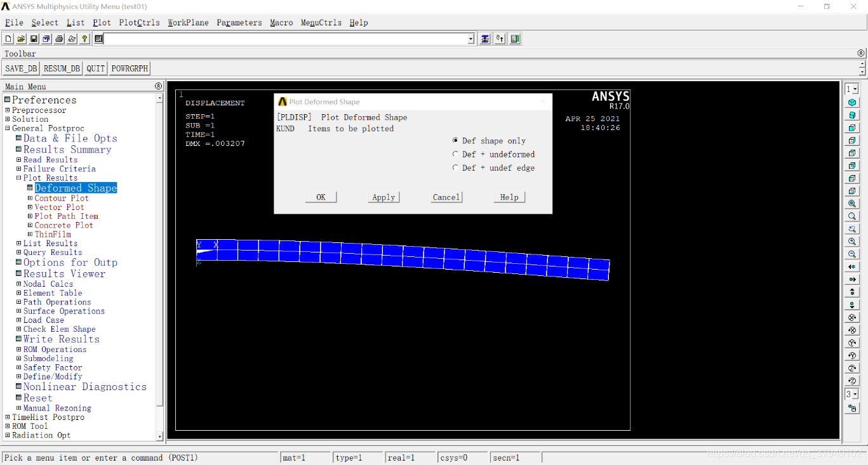Open the WorkPlane menu
This screenshot has width=868, height=465.
(x=188, y=23)
